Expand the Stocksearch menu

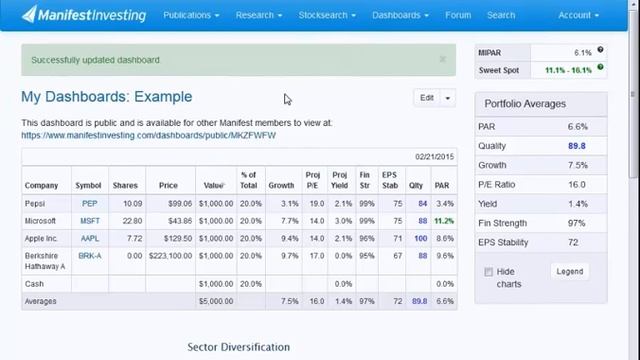(x=327, y=15)
